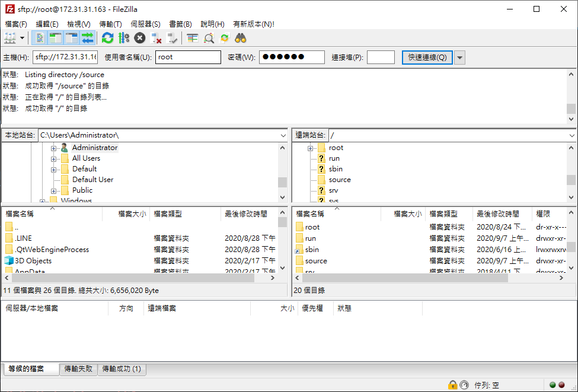Sort queue by 優先權 column
The width and height of the screenshot is (578, 392).
pos(316,308)
